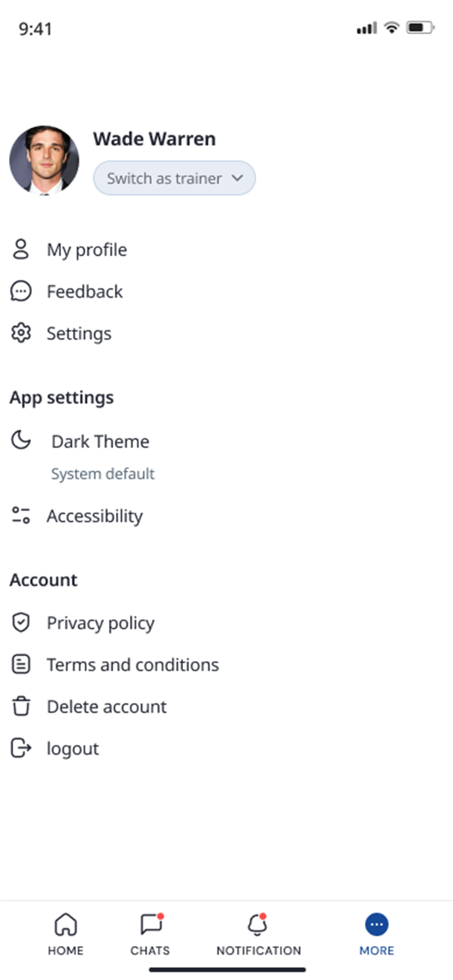Open the Privacy policy text link
The width and height of the screenshot is (453, 980).
101,623
